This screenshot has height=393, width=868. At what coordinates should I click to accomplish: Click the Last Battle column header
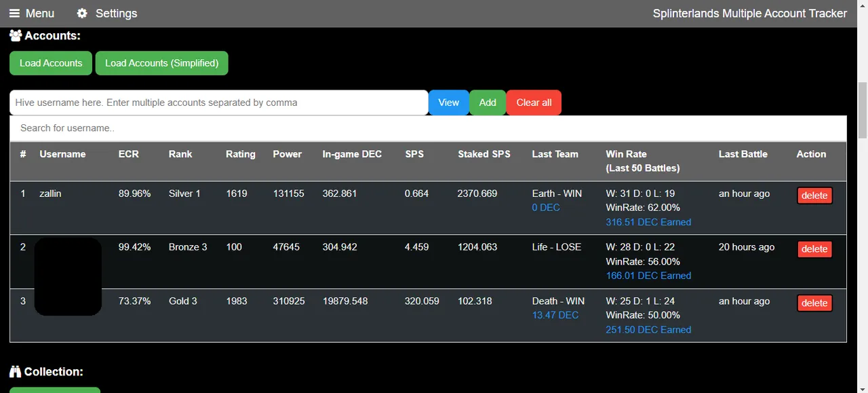point(743,154)
